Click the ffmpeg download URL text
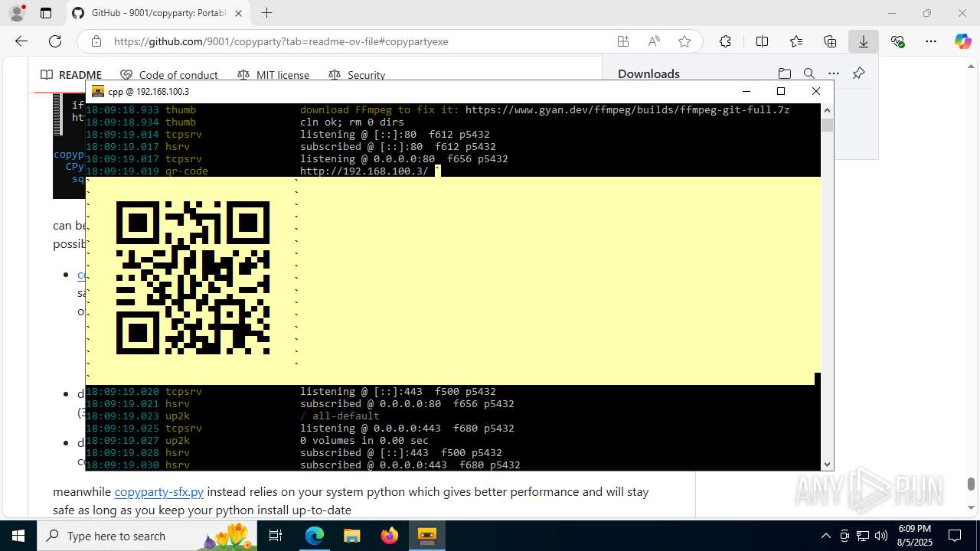 pyautogui.click(x=627, y=109)
